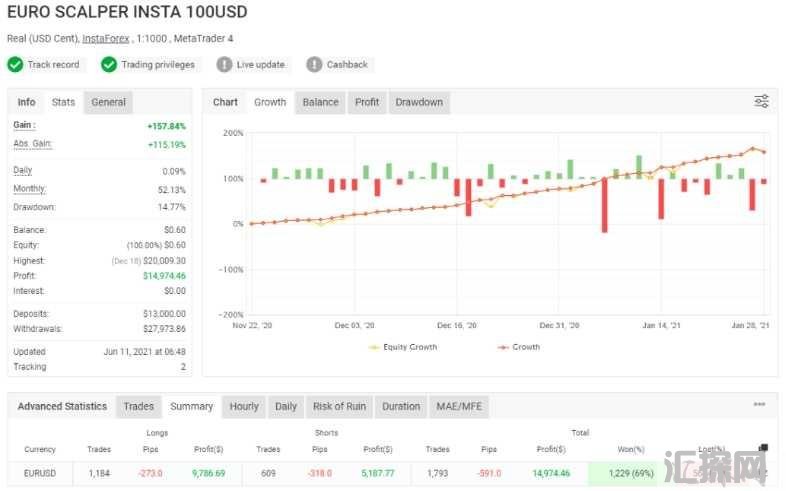Open the Daily statistics tab
Viewport: 786px width, 491px height.
tap(286, 406)
